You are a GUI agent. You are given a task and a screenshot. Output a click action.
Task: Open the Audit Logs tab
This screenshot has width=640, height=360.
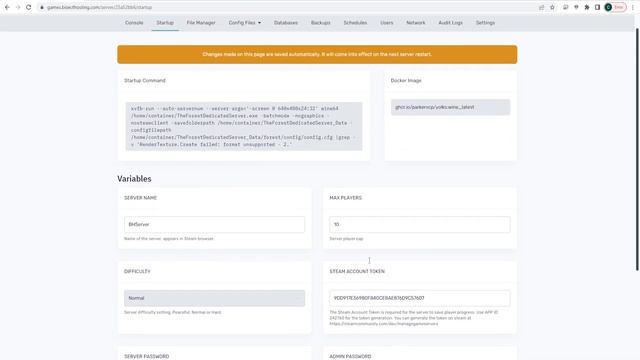click(x=451, y=23)
